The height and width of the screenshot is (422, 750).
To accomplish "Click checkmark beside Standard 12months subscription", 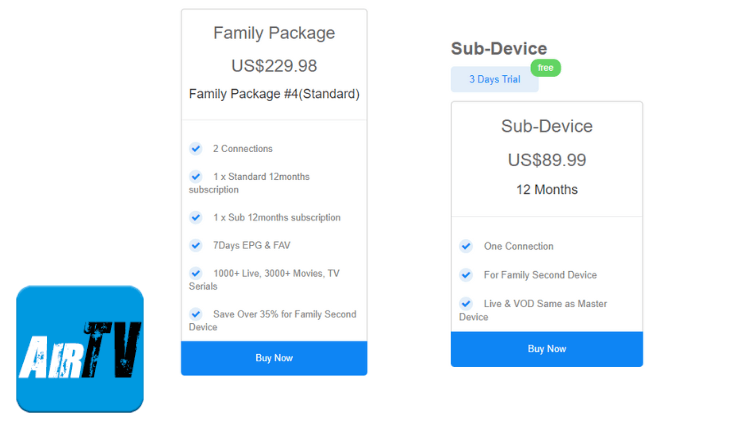I will (x=196, y=176).
